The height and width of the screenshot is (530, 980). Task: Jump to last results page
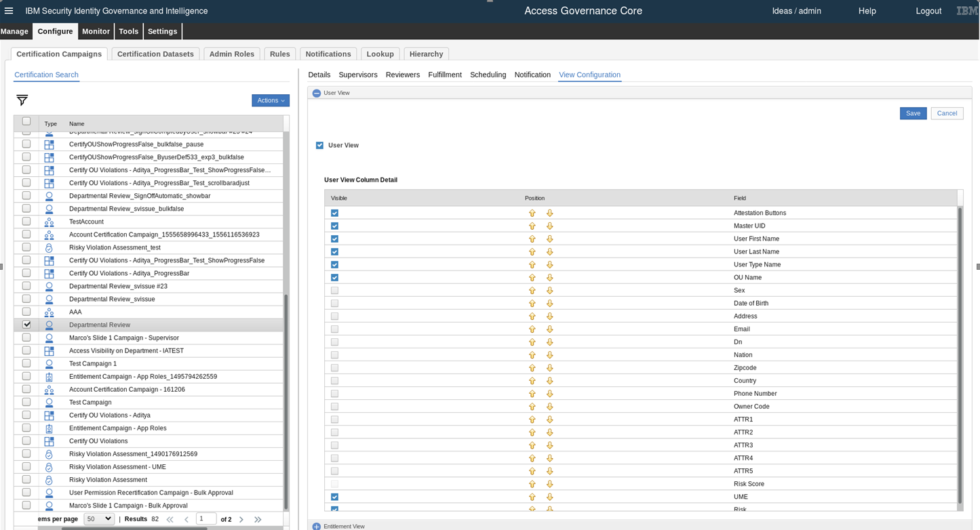pos(258,519)
